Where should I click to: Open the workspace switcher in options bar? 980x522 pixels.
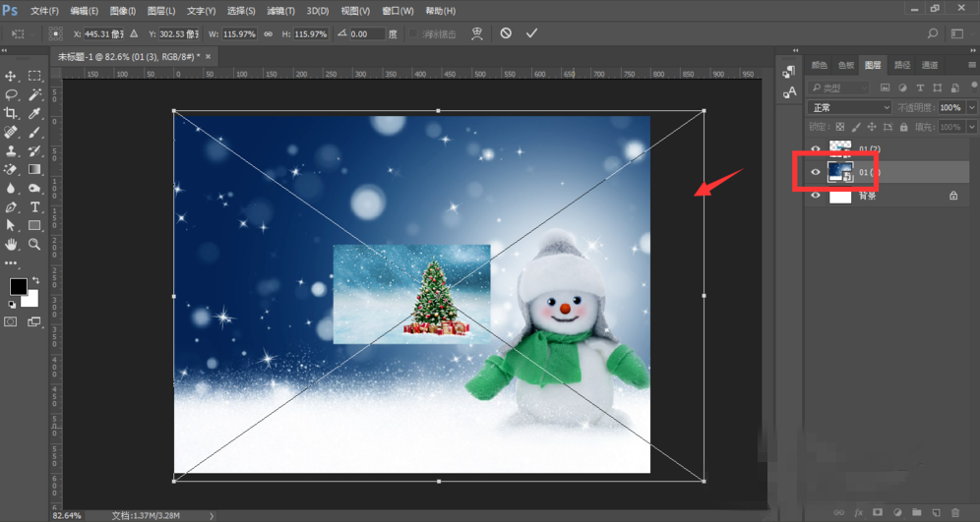(956, 33)
